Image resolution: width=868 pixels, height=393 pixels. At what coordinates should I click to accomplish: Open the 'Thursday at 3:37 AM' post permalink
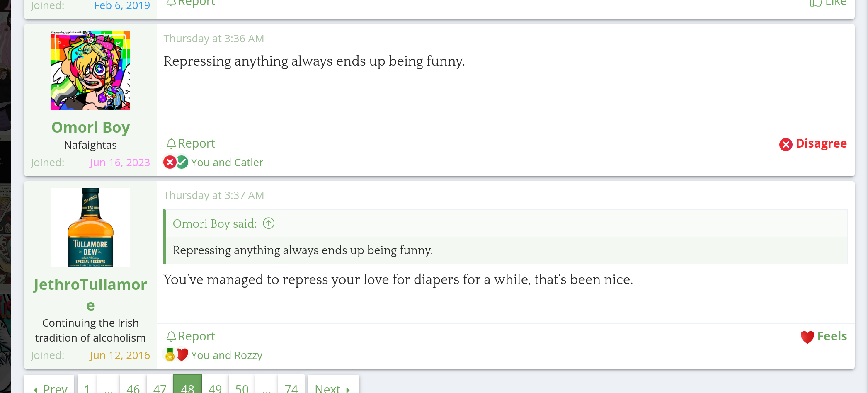tap(213, 195)
